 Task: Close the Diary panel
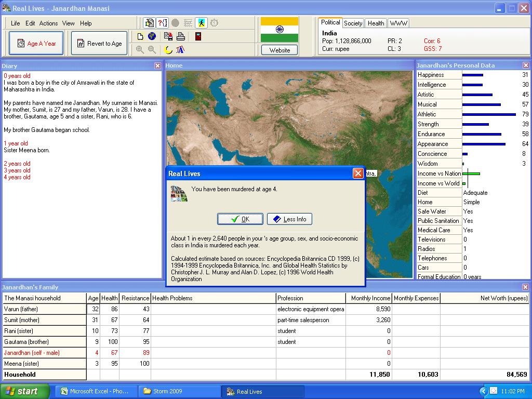click(157, 66)
